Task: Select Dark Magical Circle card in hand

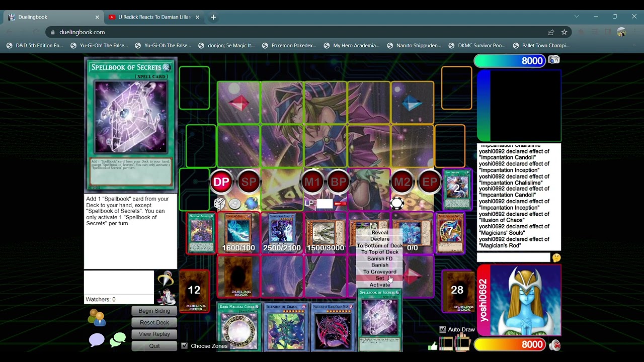Action: coord(238,327)
